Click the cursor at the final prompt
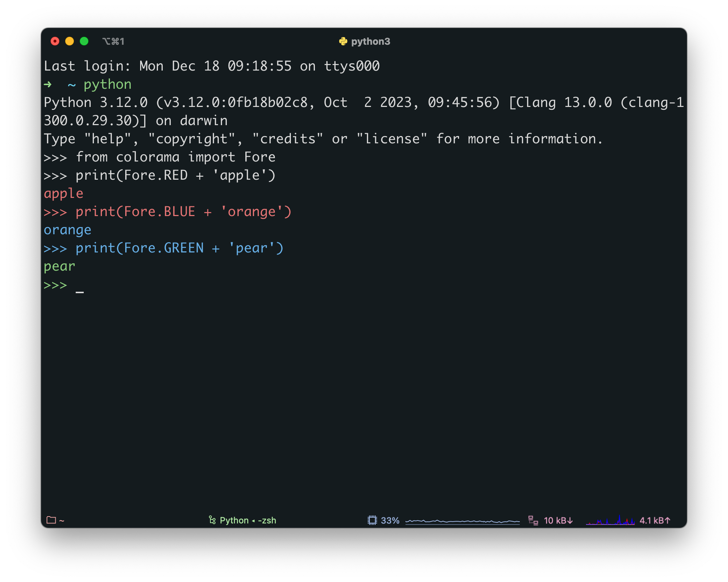Viewport: 728px width, 582px height. click(x=80, y=291)
